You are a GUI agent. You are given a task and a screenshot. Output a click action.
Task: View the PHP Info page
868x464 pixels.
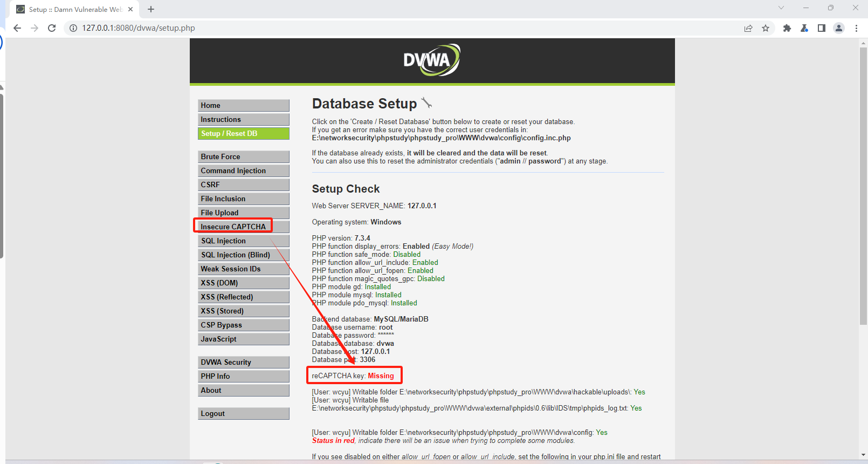(x=244, y=376)
